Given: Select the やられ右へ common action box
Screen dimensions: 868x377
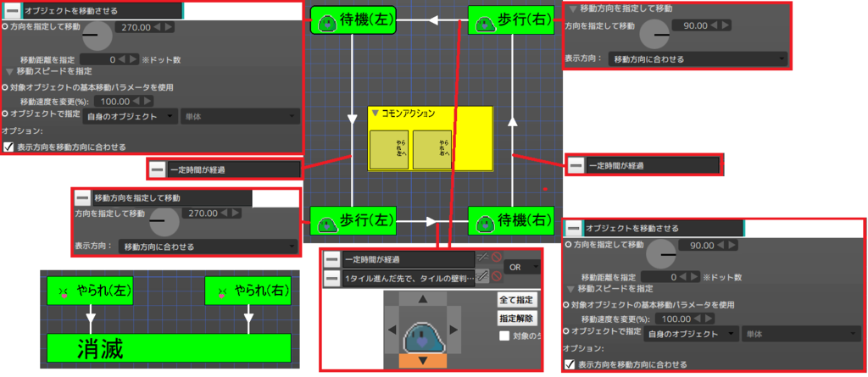Looking at the screenshot, I should click(432, 149).
